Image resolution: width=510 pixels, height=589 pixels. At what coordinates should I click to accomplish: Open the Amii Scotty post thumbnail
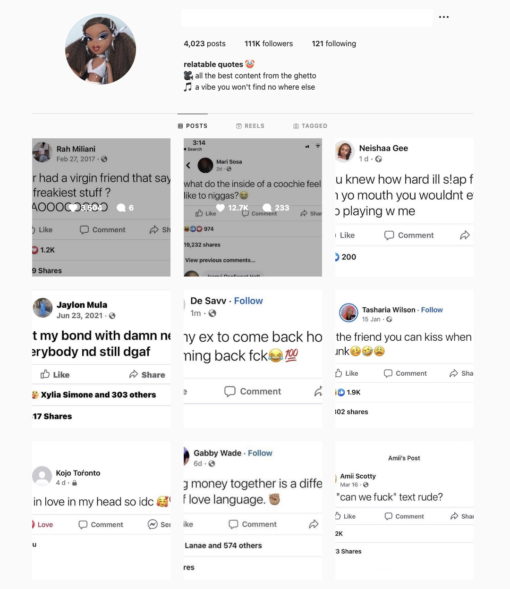(404, 510)
